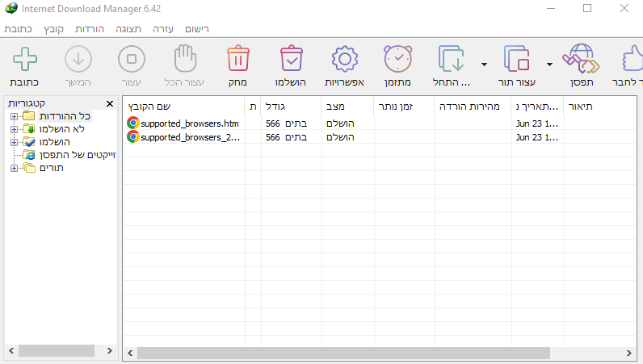This screenshot has width=643, height=364.
Task: Open the Scheduler clock icon
Action: [397, 59]
